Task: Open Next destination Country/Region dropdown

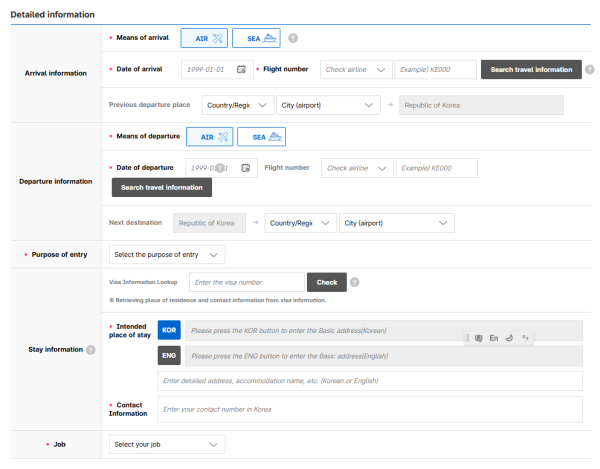Action: (299, 223)
